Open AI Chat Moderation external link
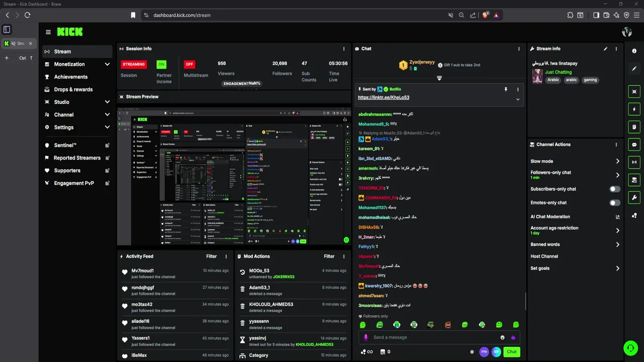This screenshot has height=362, width=644. point(617,217)
